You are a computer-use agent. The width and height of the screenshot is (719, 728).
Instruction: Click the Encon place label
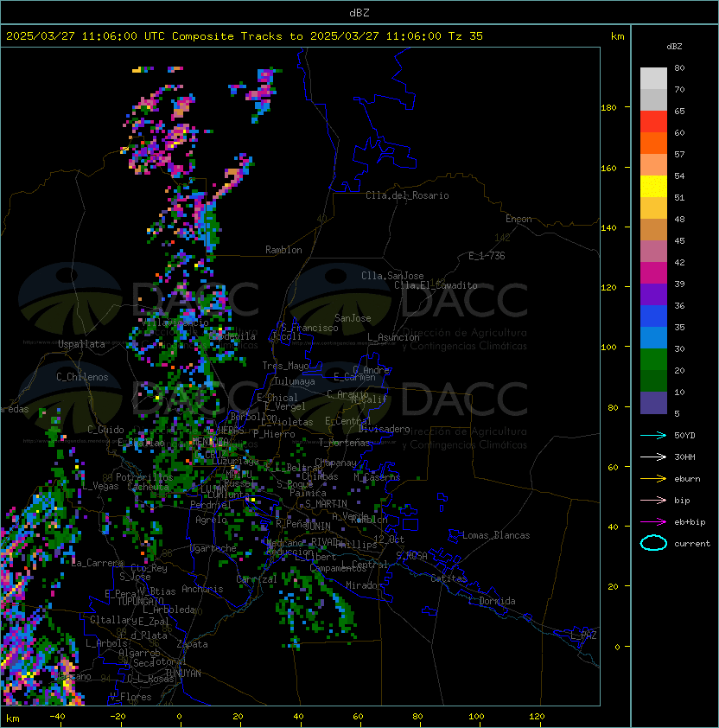point(519,219)
